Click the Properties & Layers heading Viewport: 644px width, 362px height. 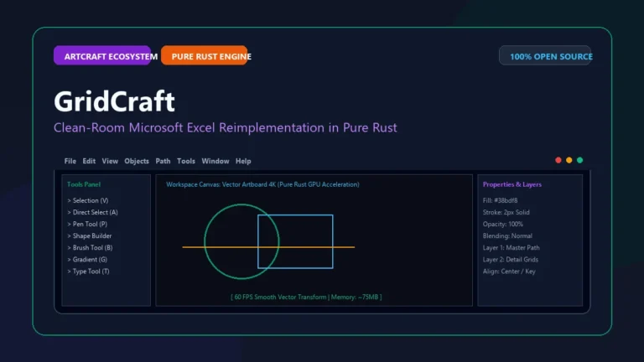point(512,184)
